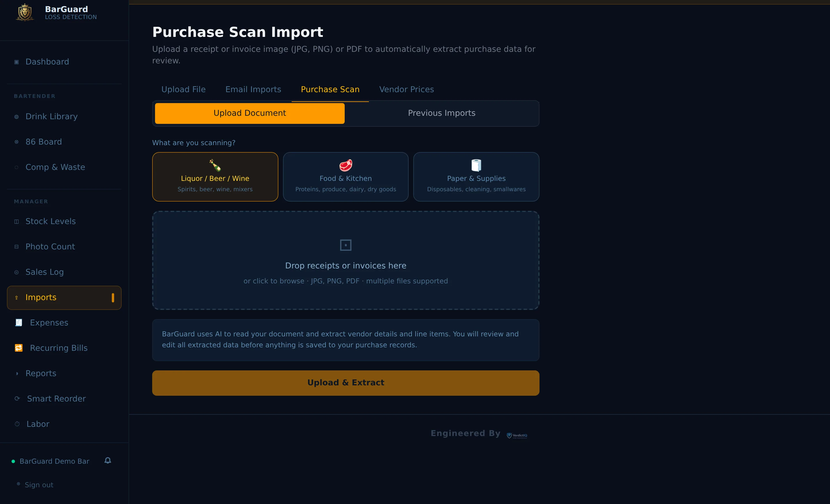This screenshot has height=504, width=830.
Task: Click the 'What are you scanning?' label
Action: (194, 143)
